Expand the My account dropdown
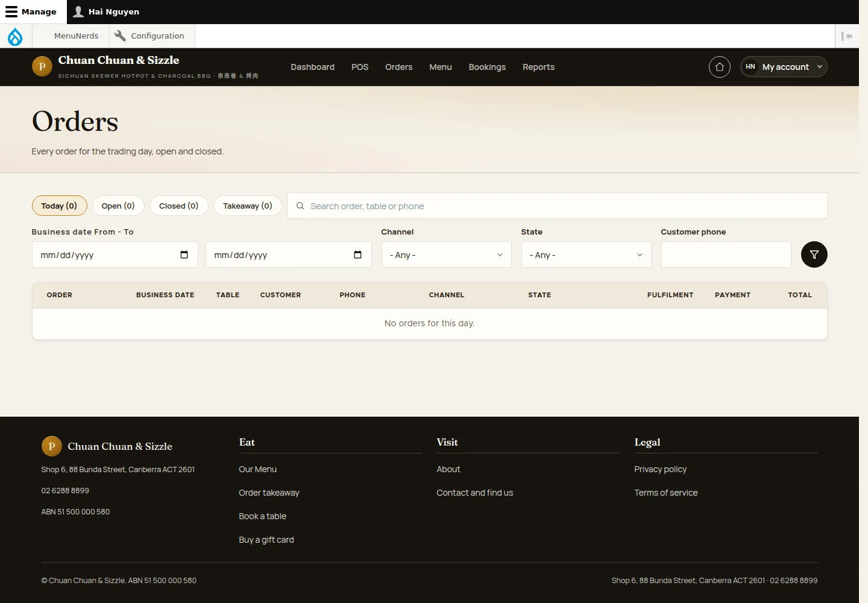Image resolution: width=868 pixels, height=603 pixels. click(x=784, y=67)
